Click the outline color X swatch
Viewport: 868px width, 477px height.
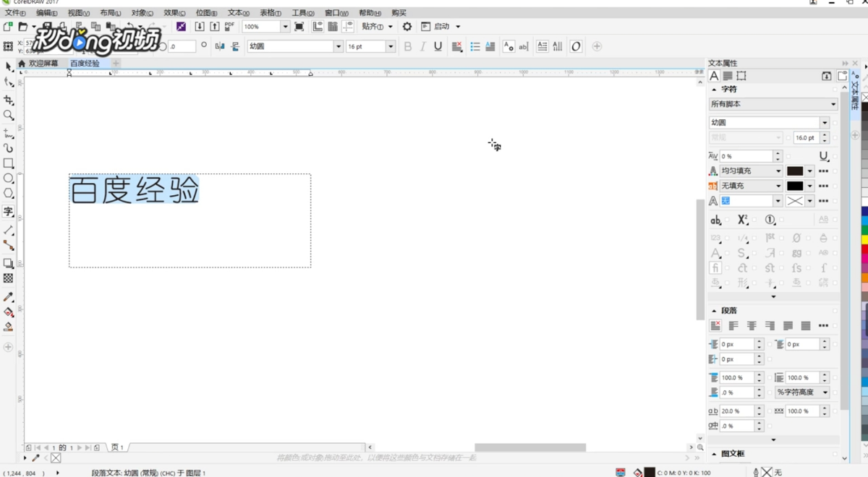click(795, 201)
